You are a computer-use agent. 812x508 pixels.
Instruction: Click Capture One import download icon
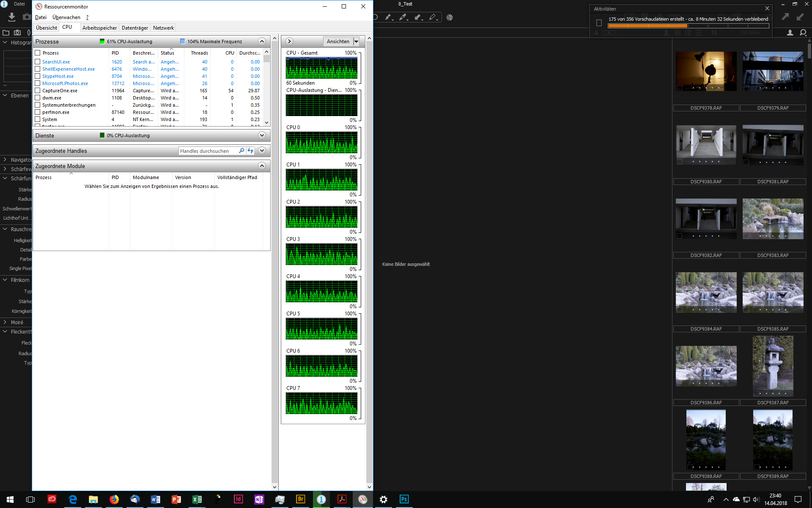[x=12, y=17]
